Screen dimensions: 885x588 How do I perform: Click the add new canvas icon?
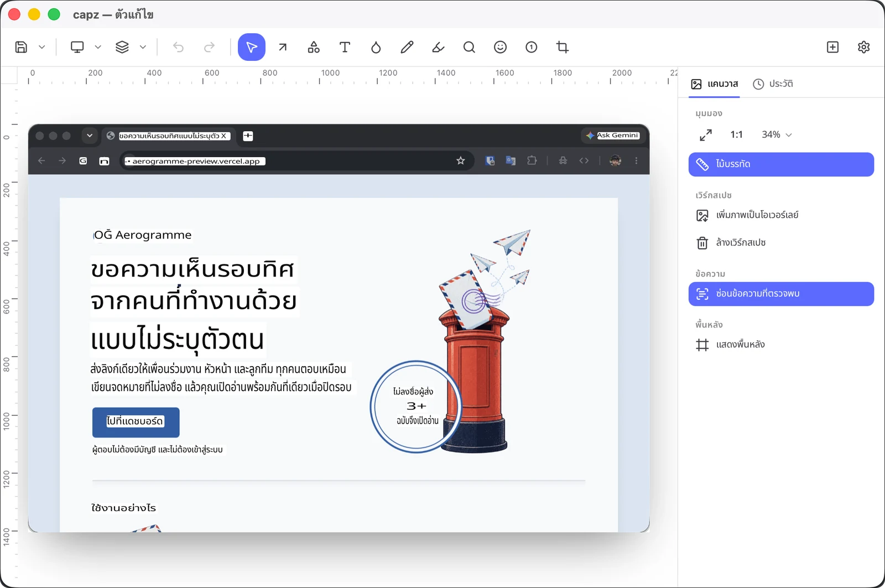click(x=832, y=47)
